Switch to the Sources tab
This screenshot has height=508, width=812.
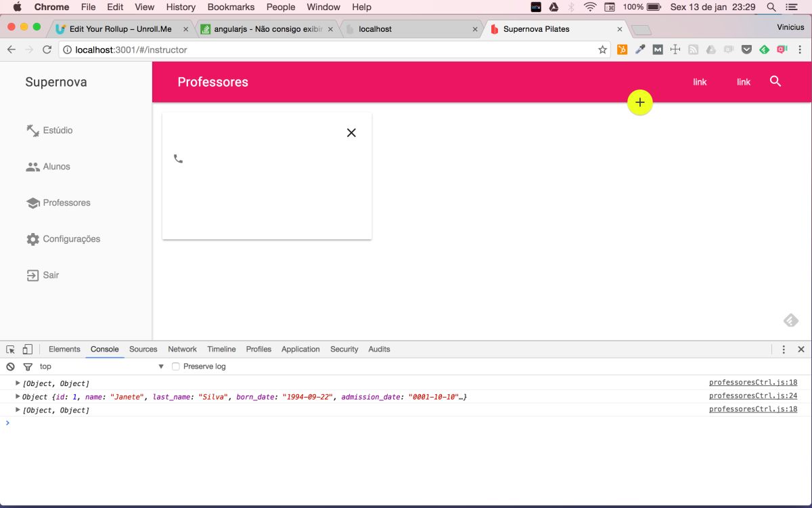coord(143,350)
